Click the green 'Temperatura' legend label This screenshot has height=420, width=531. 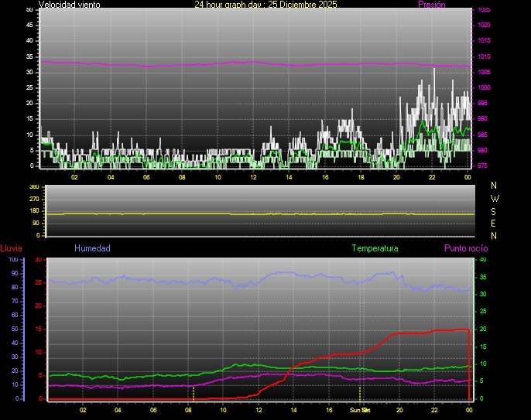(375, 248)
